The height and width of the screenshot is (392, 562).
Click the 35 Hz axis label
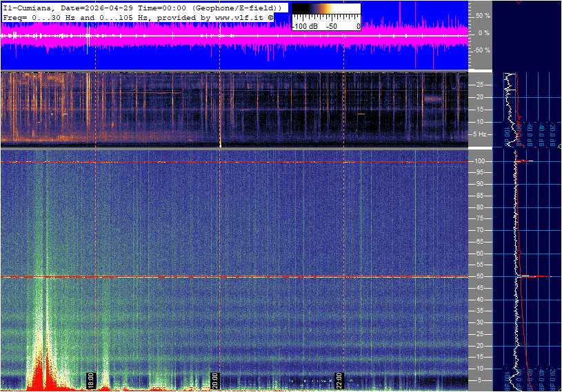pos(479,311)
